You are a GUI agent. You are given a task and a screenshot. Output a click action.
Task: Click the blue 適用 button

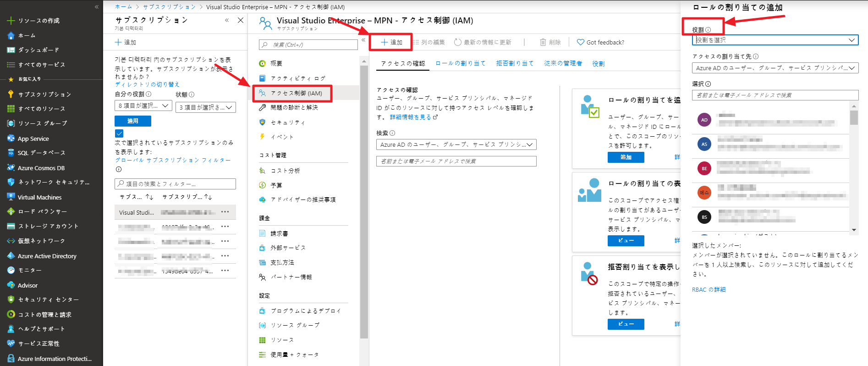133,121
